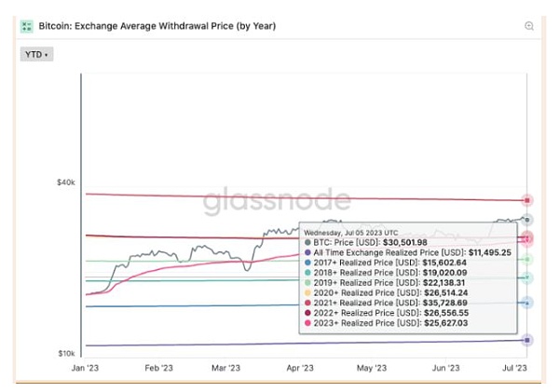The image size is (559, 392).
Task: Click the gray BTC price line end marker
Action: [527, 220]
